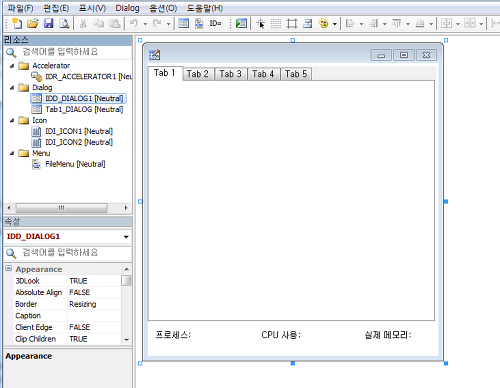Click the Test dialog run icon
Viewport: 500px width, 388px height.
pos(241,23)
